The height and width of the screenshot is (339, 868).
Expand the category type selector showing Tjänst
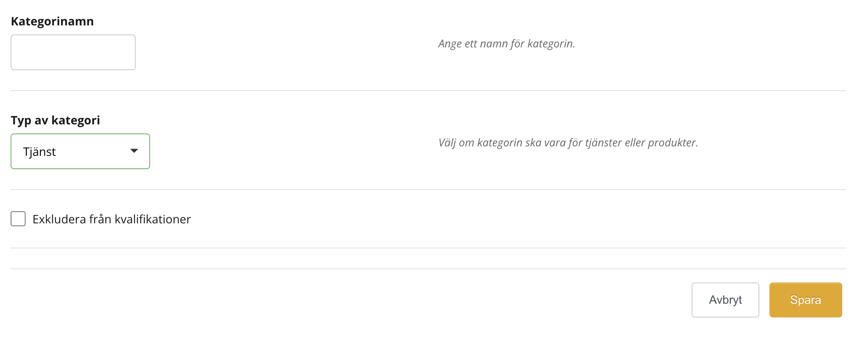[80, 151]
